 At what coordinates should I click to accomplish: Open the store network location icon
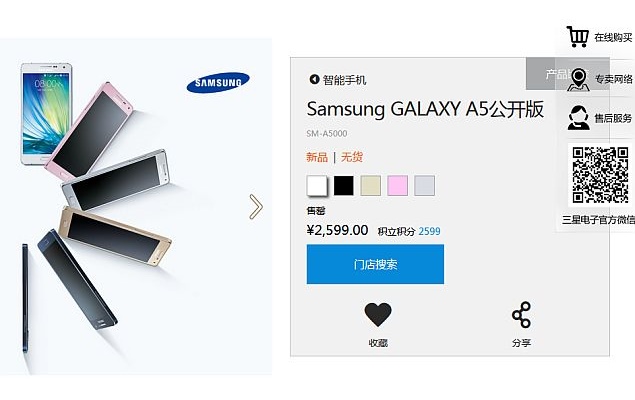click(577, 78)
